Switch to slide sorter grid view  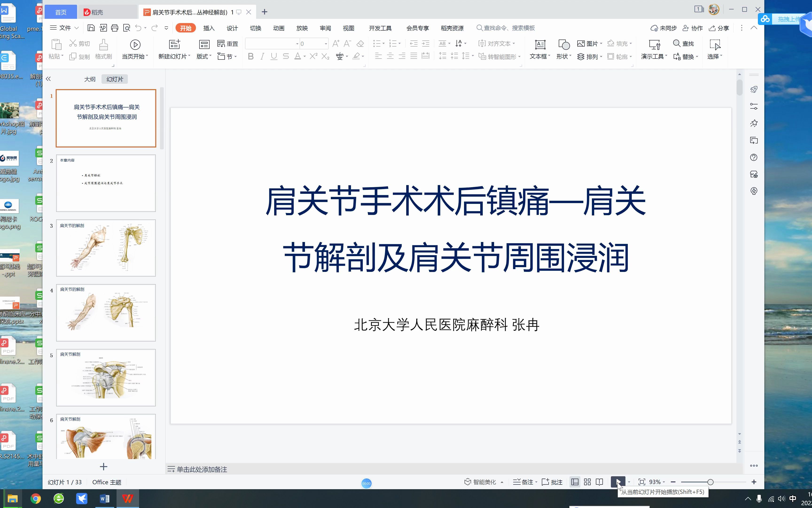tap(587, 482)
